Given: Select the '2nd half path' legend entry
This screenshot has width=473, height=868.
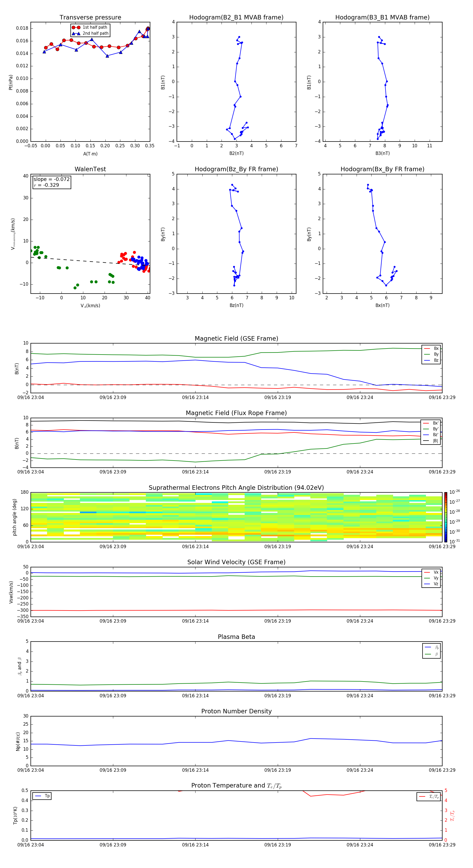Looking at the screenshot, I should click(90, 33).
